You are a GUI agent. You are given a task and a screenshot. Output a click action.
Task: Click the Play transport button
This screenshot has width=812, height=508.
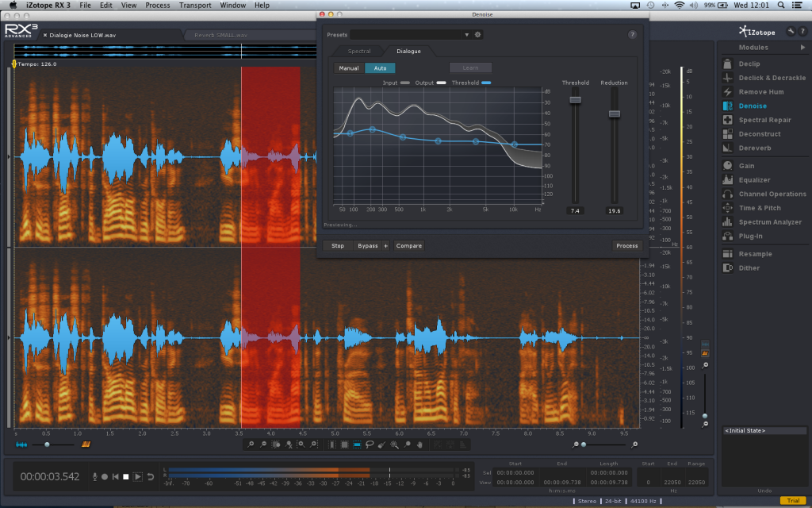click(x=137, y=476)
